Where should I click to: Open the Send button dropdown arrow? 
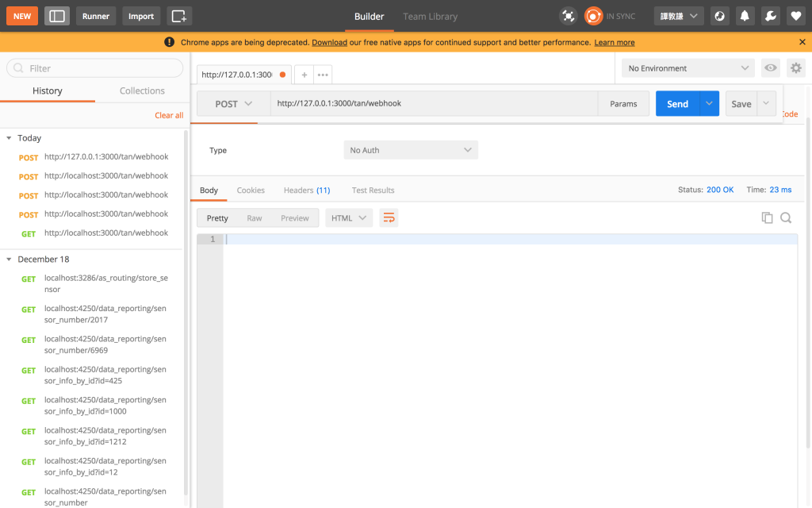[x=709, y=104]
